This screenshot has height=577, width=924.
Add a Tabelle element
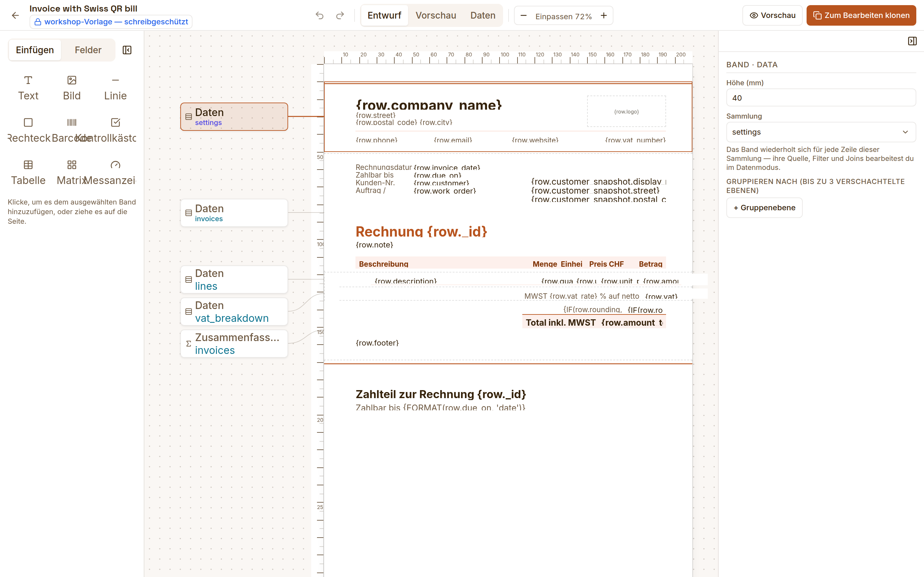coord(28,173)
